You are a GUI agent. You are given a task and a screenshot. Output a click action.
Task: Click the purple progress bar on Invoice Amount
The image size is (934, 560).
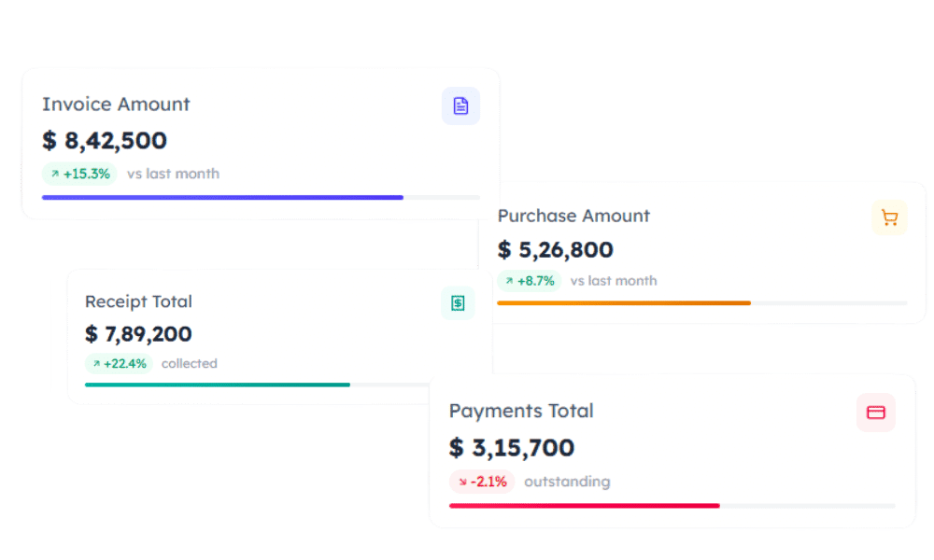(222, 197)
